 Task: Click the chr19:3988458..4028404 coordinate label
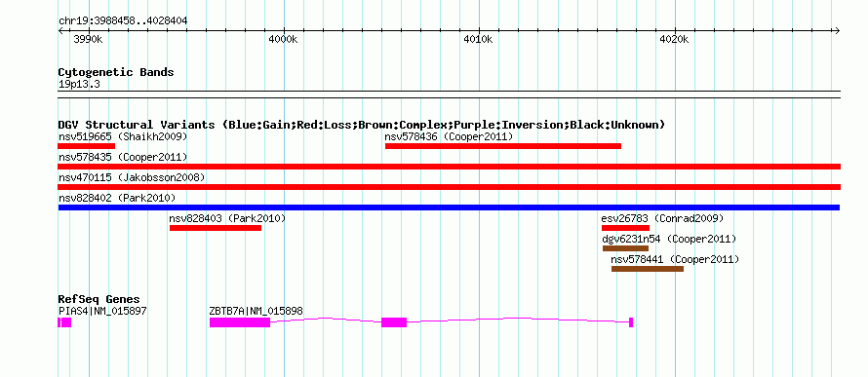pyautogui.click(x=123, y=21)
